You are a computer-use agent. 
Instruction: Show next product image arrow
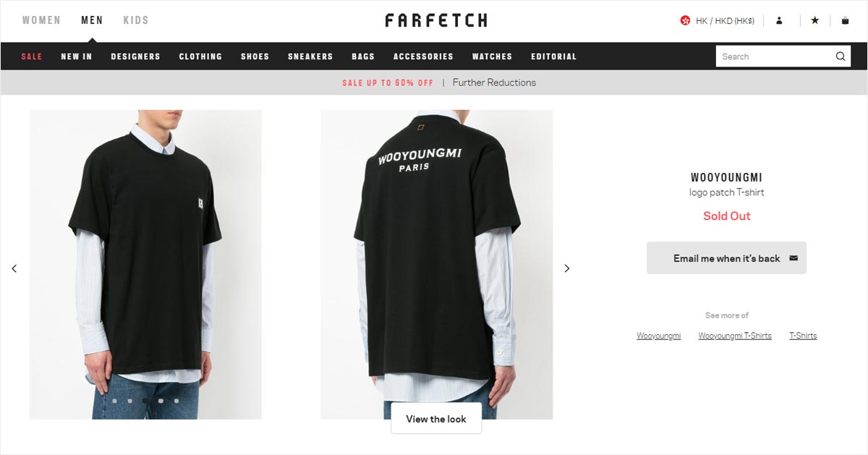pos(567,268)
